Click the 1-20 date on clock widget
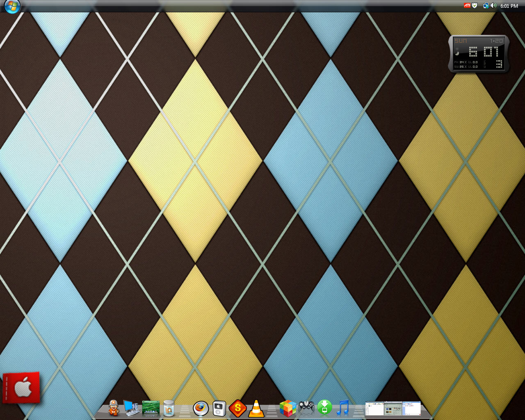Viewport: 525px width, 420px height. click(x=497, y=41)
